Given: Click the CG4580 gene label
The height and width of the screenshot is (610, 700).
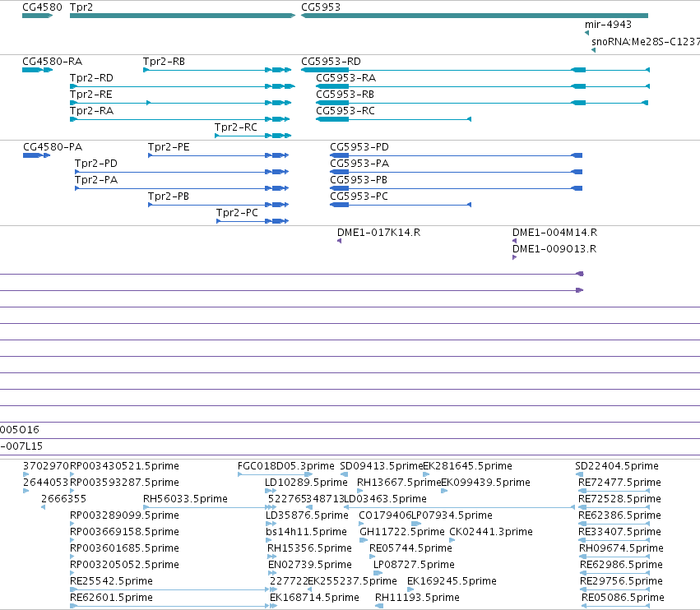Looking at the screenshot, I should point(43,7).
